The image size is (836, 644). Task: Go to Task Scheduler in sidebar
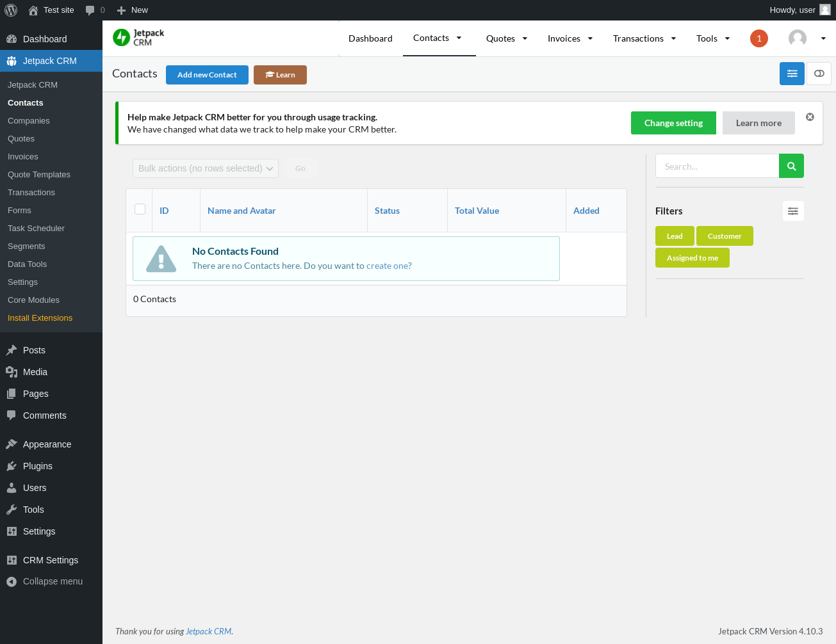click(36, 229)
